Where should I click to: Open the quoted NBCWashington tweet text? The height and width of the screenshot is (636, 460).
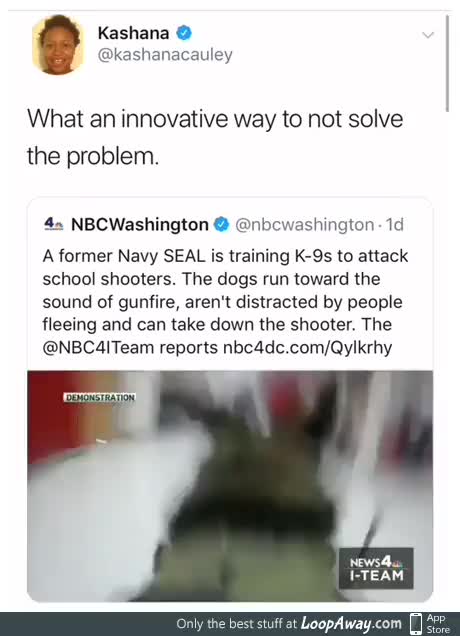click(x=225, y=302)
